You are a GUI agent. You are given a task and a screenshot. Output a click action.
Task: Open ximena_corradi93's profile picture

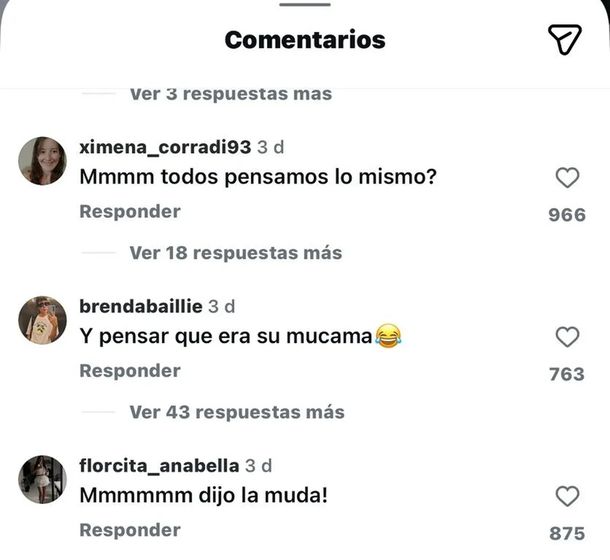[42, 161]
